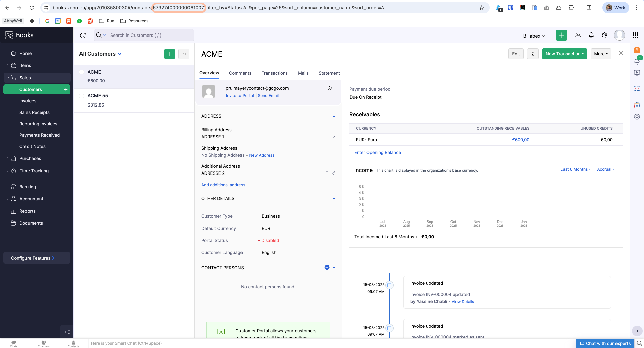This screenshot has height=348, width=644.
Task: Click the attachment paperclip icon
Action: coord(533,54)
